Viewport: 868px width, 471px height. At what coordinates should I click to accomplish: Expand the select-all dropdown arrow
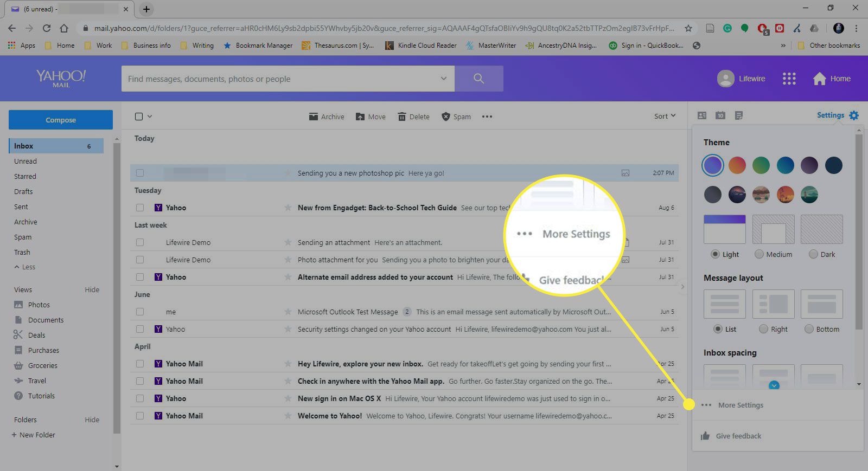tap(150, 117)
